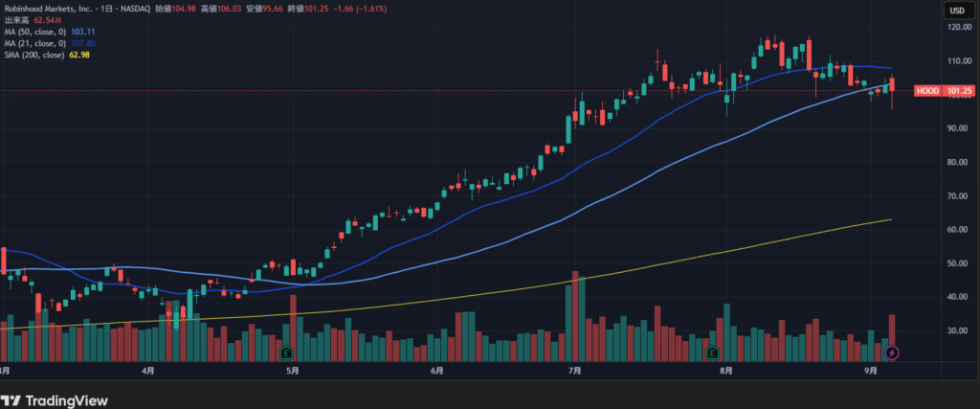980x409 pixels.
Task: Click the 120.00 price axis label
Action: (x=961, y=28)
